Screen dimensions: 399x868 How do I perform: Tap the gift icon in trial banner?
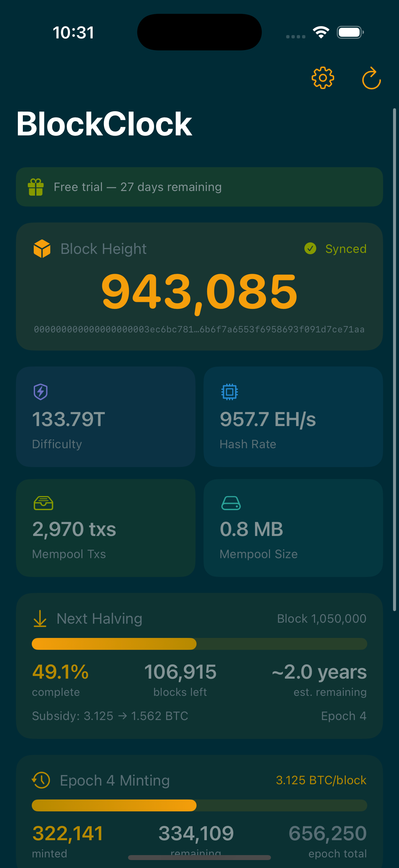(36, 187)
